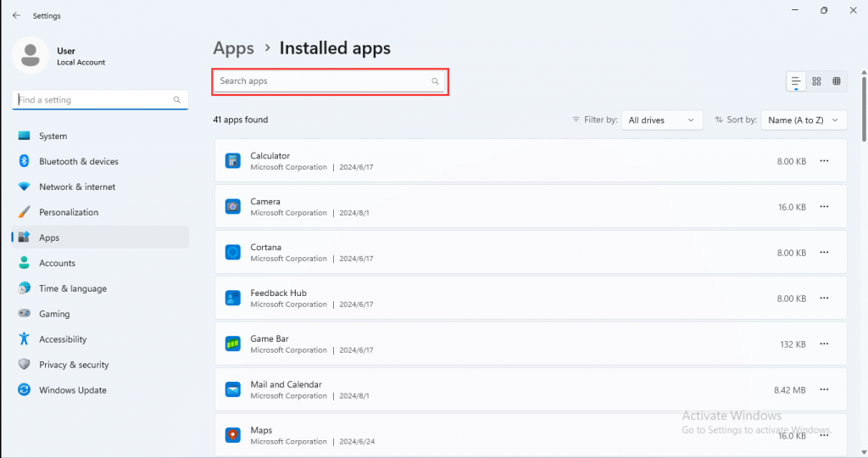Focus the Find a setting field

[x=100, y=100]
